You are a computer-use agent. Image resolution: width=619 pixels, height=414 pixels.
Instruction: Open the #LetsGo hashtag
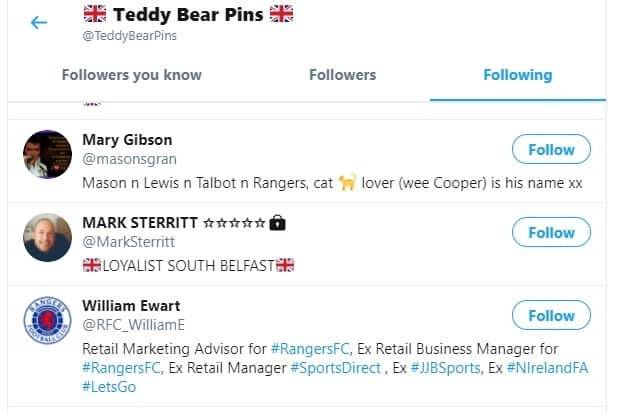(109, 387)
